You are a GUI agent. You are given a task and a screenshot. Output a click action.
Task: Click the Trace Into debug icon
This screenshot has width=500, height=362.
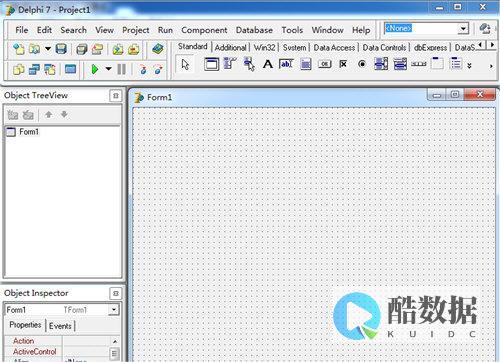click(x=143, y=70)
